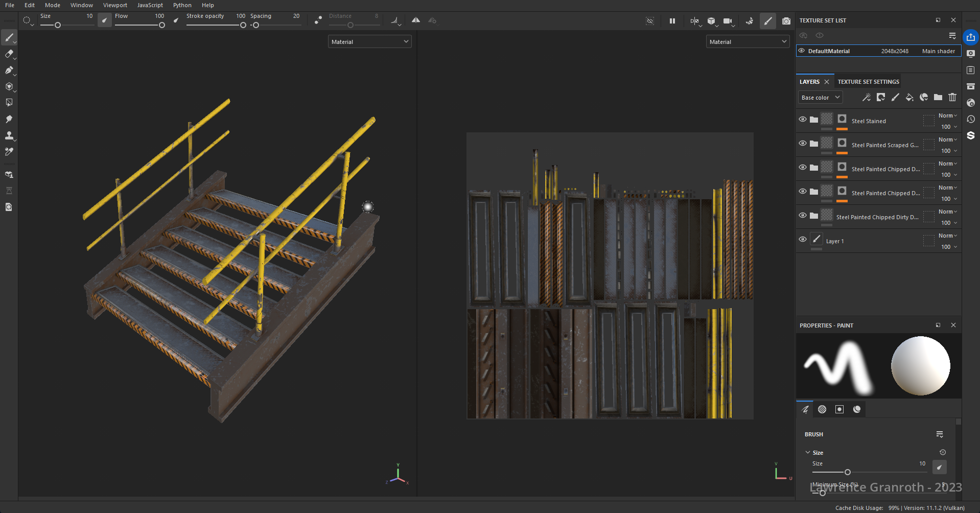Hide the Steel Stained layer
Screen dimensions: 980x513
point(803,120)
